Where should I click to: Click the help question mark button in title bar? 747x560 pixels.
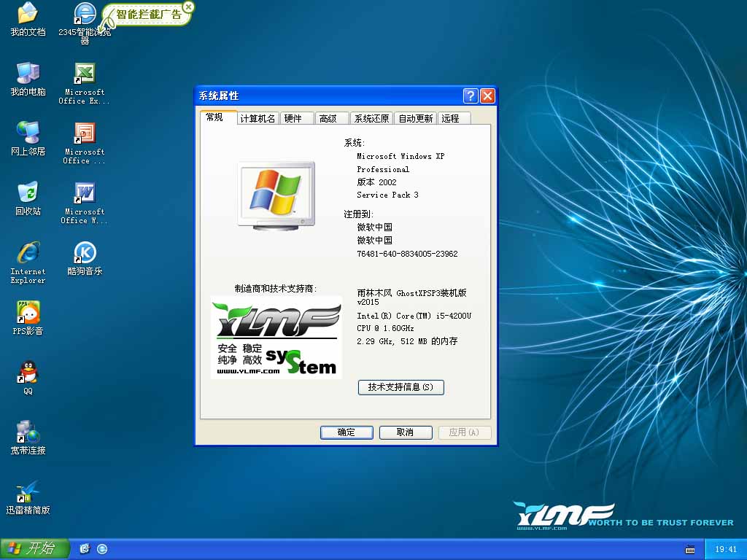[471, 96]
